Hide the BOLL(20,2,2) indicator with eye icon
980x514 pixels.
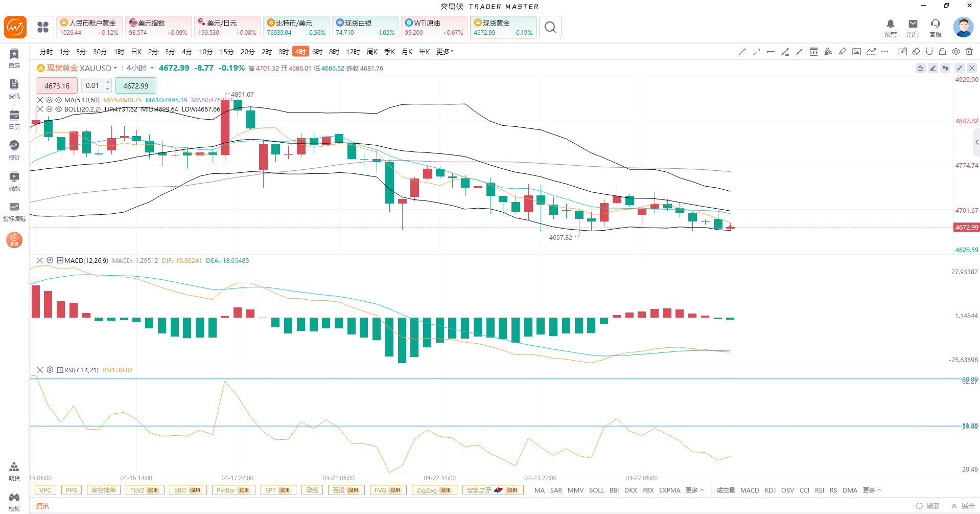pos(59,109)
